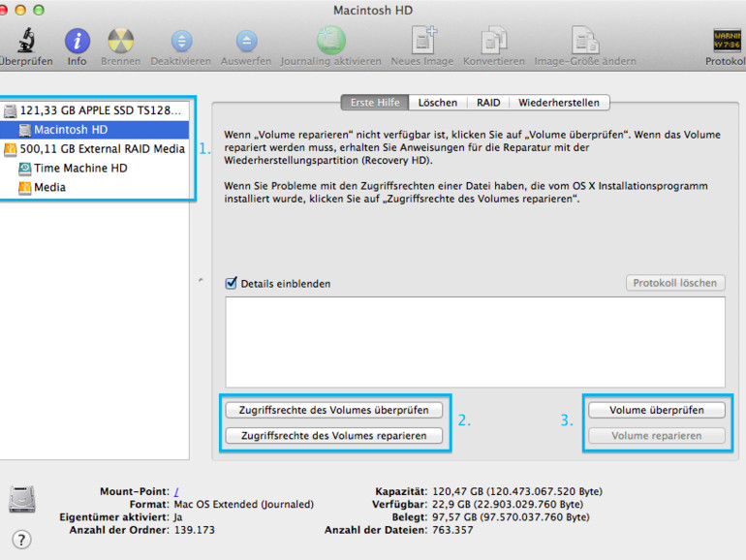The width and height of the screenshot is (746, 560).
Task: Click the Deaktivieren toolbar icon
Action: (x=181, y=41)
